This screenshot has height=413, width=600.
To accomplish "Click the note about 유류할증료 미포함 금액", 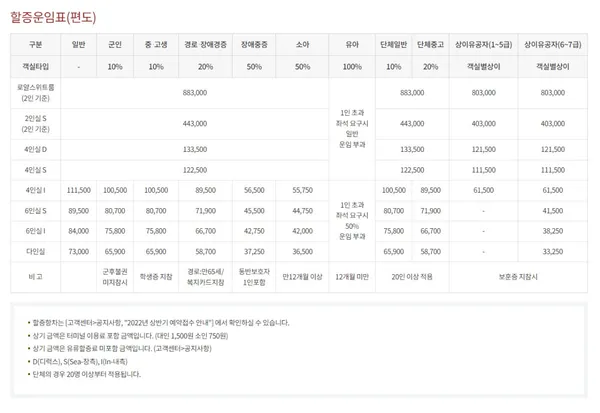I will click(122, 348).
